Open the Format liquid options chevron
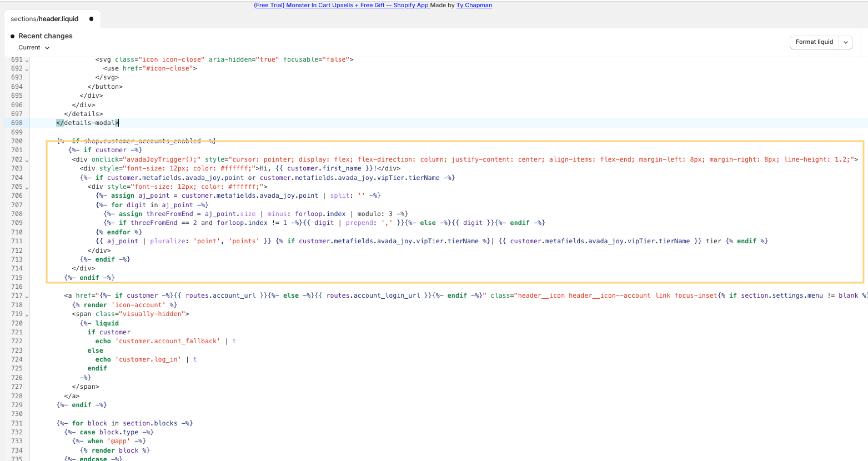This screenshot has width=868, height=461. [846, 42]
